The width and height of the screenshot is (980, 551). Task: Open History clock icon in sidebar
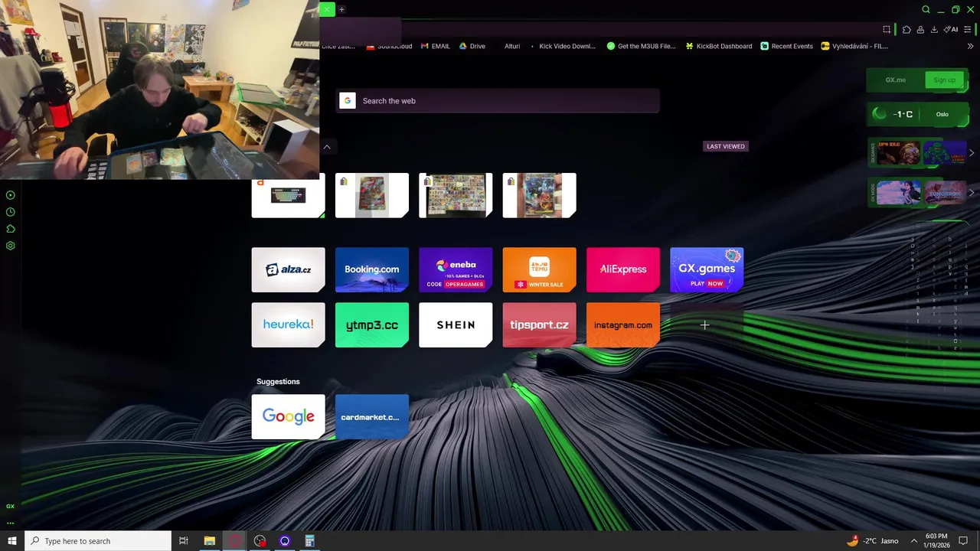pos(11,212)
